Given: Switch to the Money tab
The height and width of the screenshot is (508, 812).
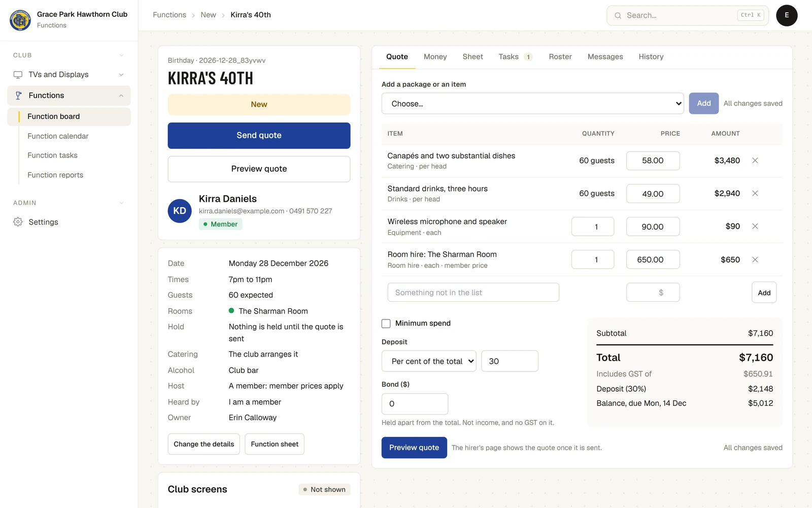Looking at the screenshot, I should [435, 57].
